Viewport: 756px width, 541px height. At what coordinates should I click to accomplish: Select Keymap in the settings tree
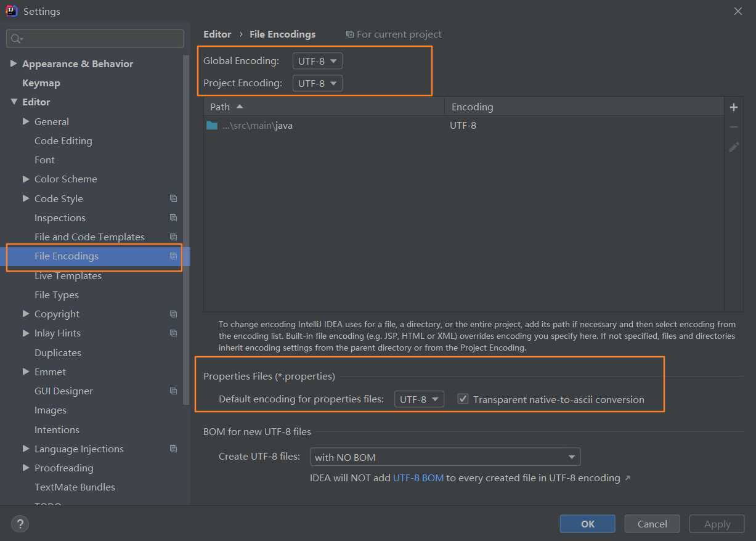[41, 83]
